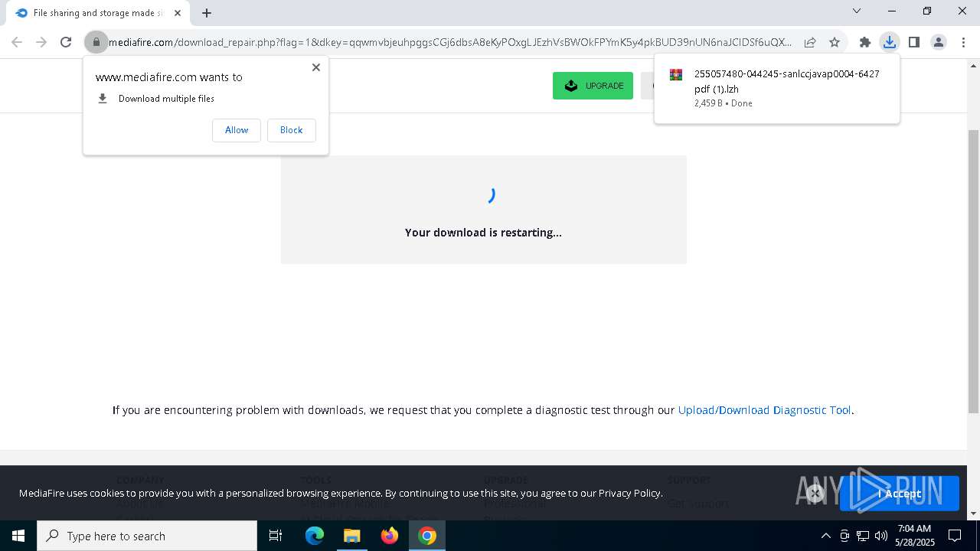Open the clock showing 7:04 AM
980x551 pixels.
click(914, 536)
